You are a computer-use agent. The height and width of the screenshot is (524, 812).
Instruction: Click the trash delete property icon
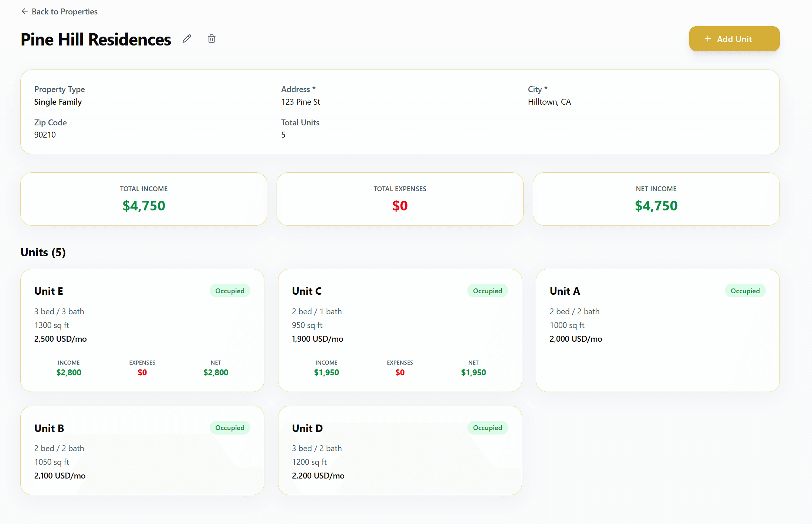[x=212, y=39]
